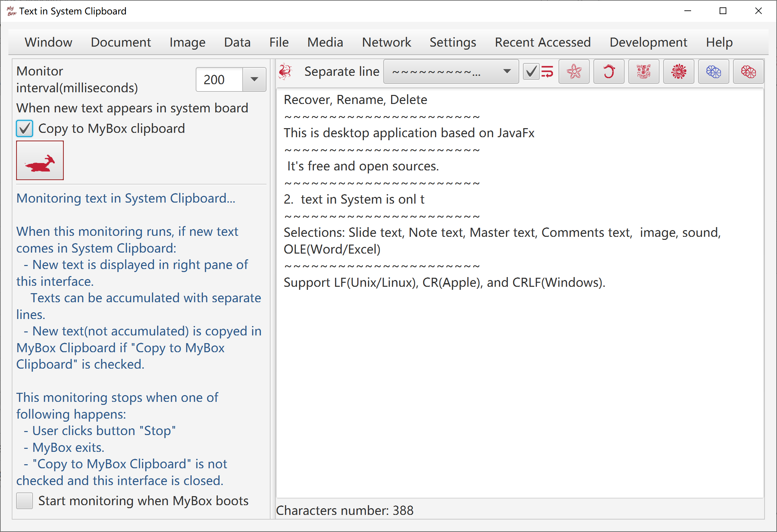Click the interval field showing 200
This screenshot has width=777, height=532.
point(220,79)
